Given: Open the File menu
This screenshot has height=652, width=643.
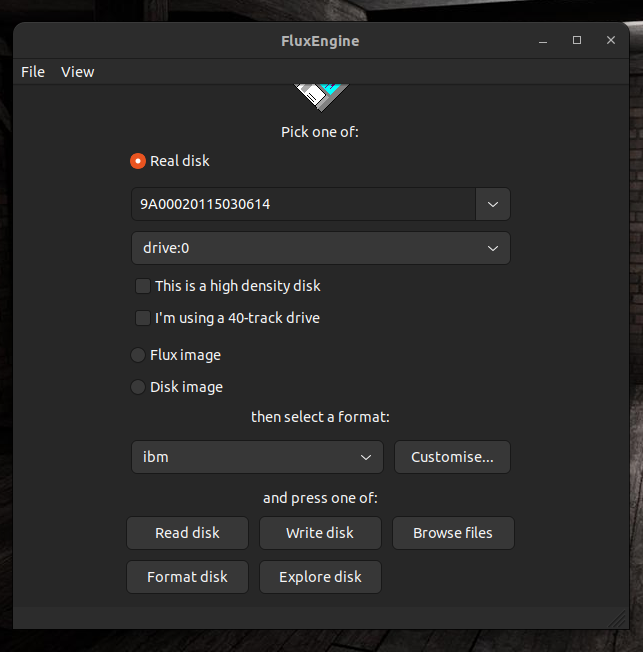Looking at the screenshot, I should coord(33,72).
